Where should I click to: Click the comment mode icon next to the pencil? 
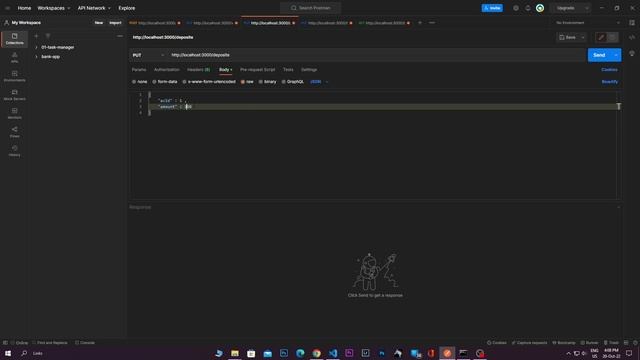[x=612, y=38]
